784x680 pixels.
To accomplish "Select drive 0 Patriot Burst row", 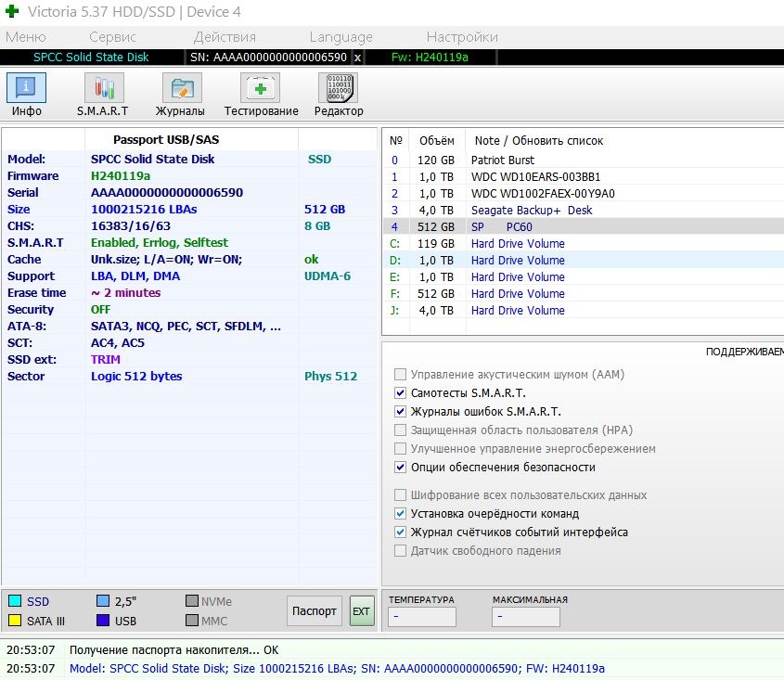I will coord(584,160).
